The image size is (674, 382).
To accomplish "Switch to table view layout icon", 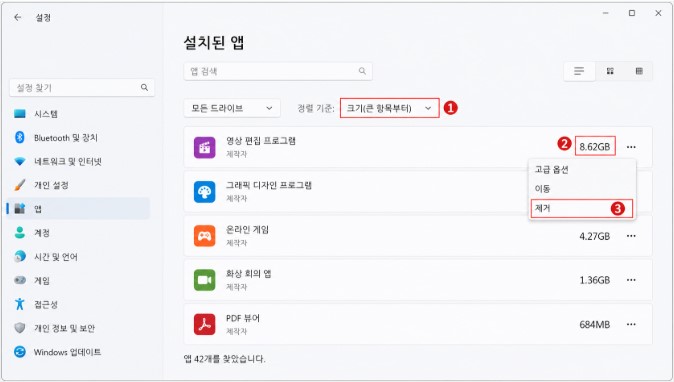I will (x=639, y=71).
